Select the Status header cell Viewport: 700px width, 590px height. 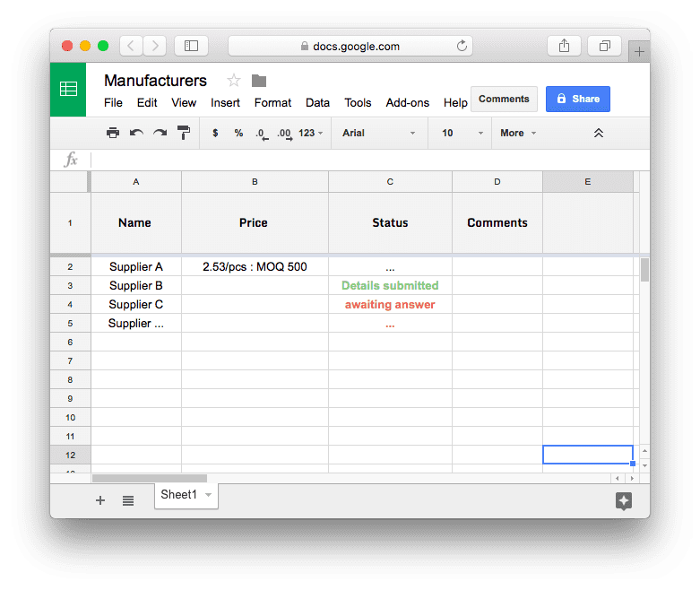390,223
